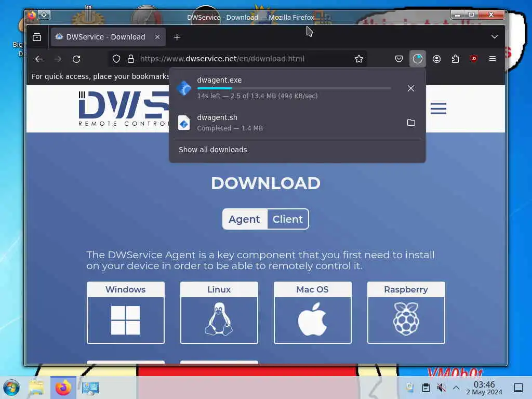The image size is (532, 399).
Task: Open the remote desktop taskbar app
Action: [x=90, y=388]
